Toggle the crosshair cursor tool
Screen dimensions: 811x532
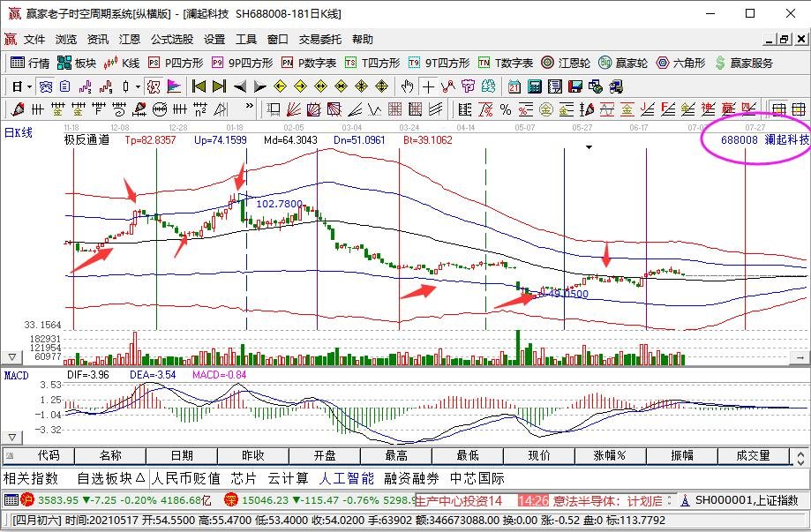pyautogui.click(x=428, y=86)
